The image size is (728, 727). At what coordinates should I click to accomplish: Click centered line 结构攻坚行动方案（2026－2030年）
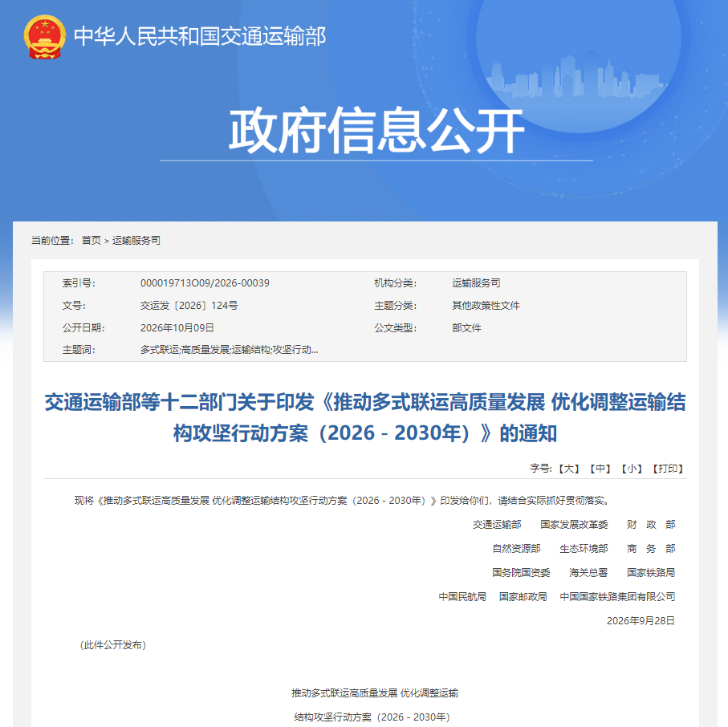[372, 717]
